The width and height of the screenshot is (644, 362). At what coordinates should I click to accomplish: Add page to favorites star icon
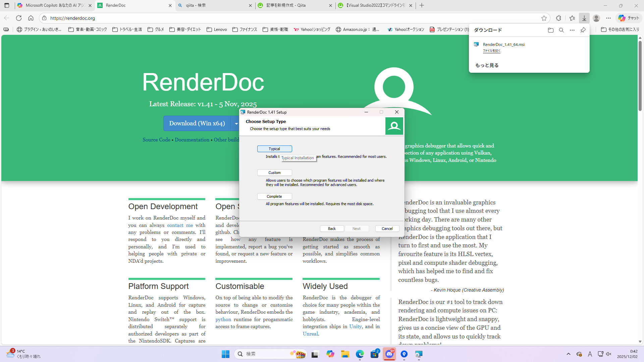[x=544, y=18]
